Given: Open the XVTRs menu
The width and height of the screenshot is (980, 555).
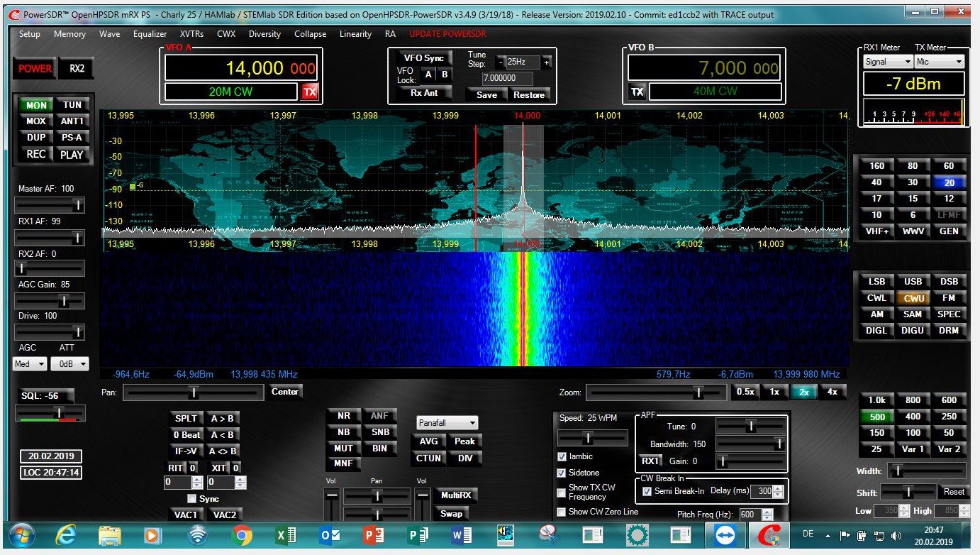Looking at the screenshot, I should pos(192,34).
